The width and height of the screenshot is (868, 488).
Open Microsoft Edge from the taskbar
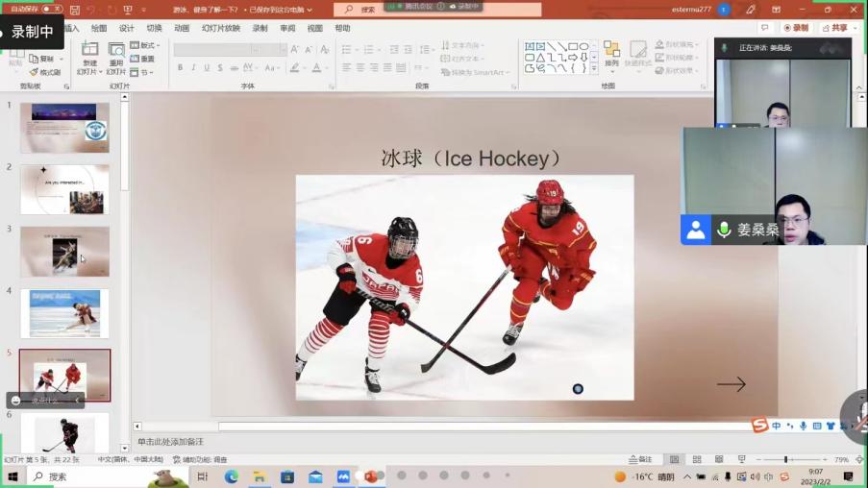232,476
